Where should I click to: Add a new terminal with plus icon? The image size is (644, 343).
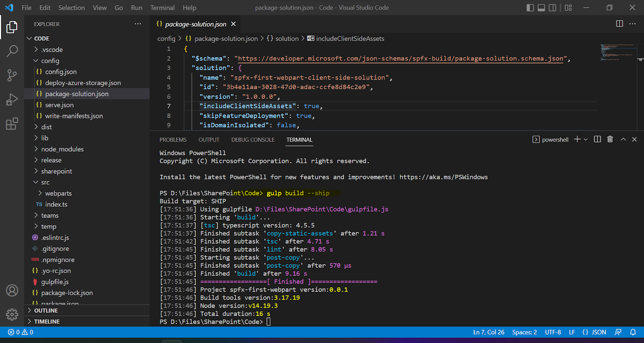[577, 139]
